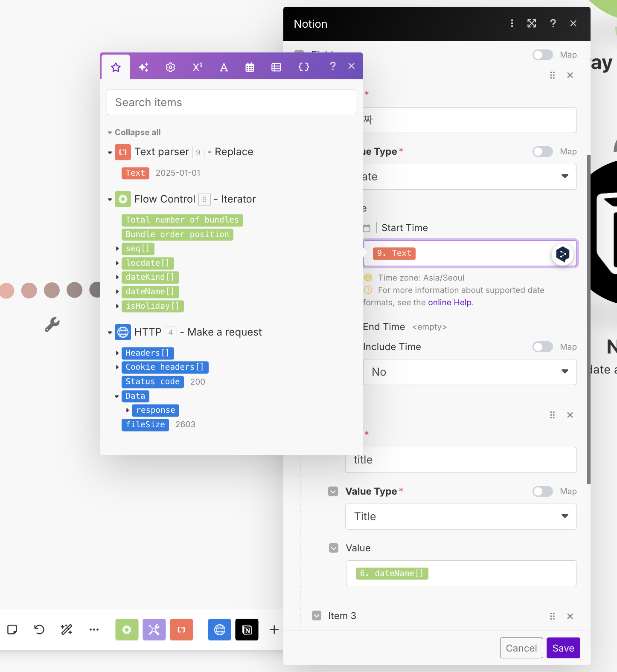Open the array functions table tab
617x672 pixels.
[276, 67]
